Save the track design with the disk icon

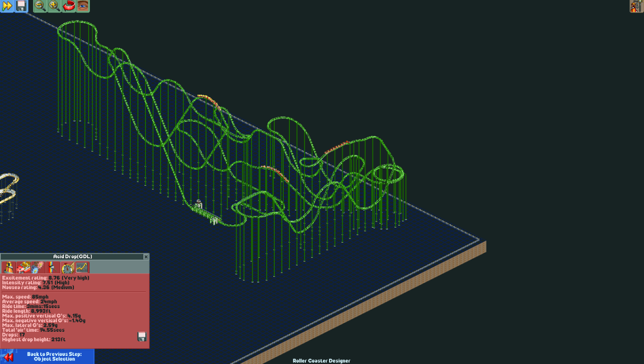(x=142, y=336)
